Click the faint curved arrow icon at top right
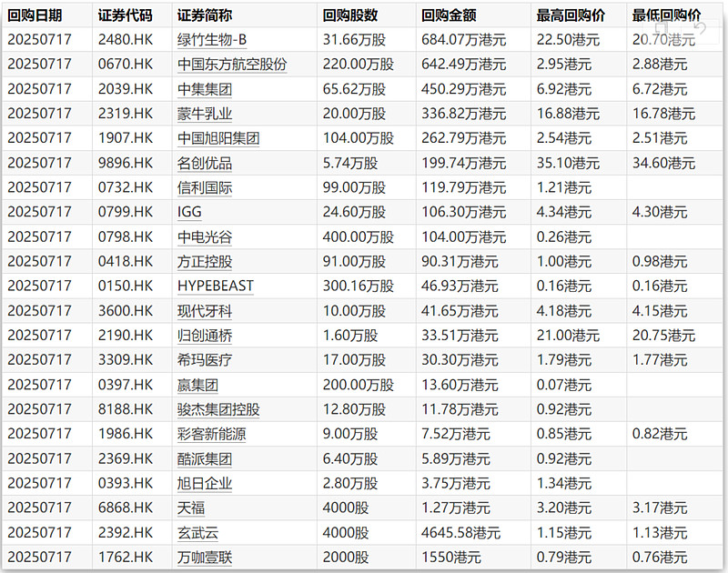 click(698, 29)
